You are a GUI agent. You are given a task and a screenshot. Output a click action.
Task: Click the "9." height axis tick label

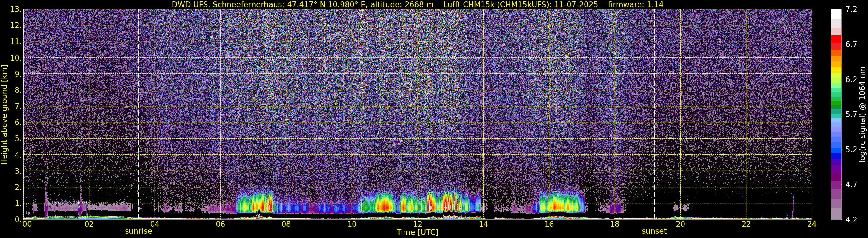pyautogui.click(x=18, y=74)
